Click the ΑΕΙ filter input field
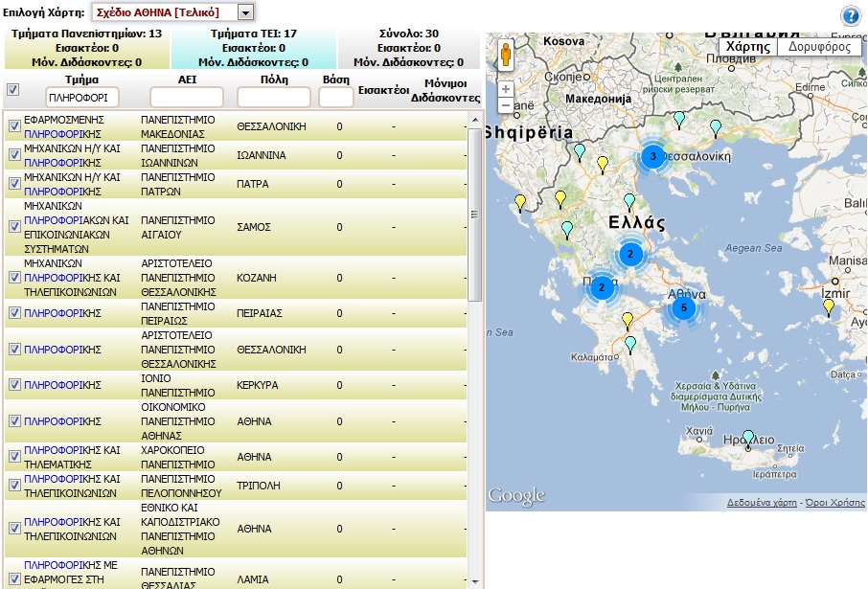 (186, 98)
